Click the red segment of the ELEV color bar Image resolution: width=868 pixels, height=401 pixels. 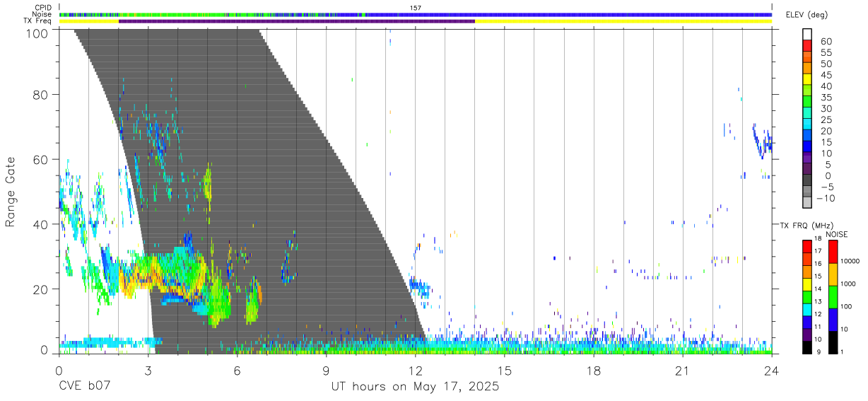coord(807,47)
